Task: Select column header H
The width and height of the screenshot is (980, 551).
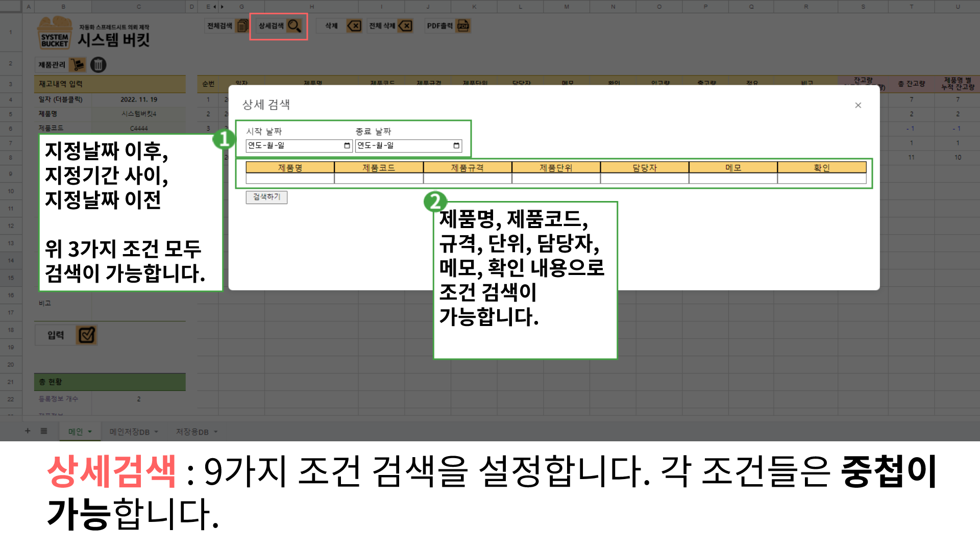Action: tap(311, 7)
